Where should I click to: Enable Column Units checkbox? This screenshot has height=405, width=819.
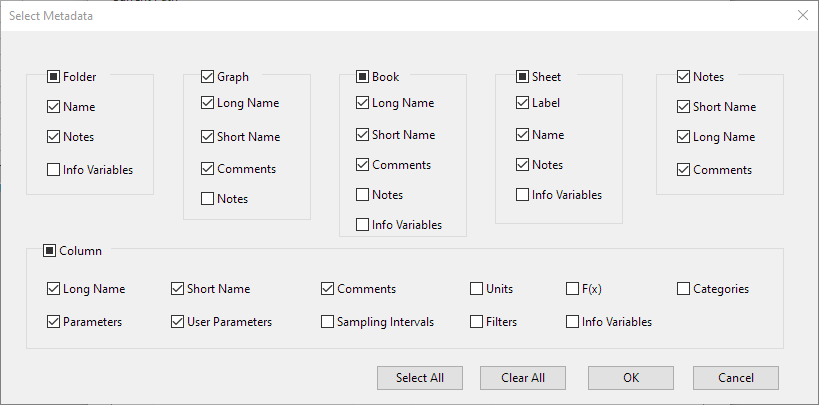pos(477,289)
